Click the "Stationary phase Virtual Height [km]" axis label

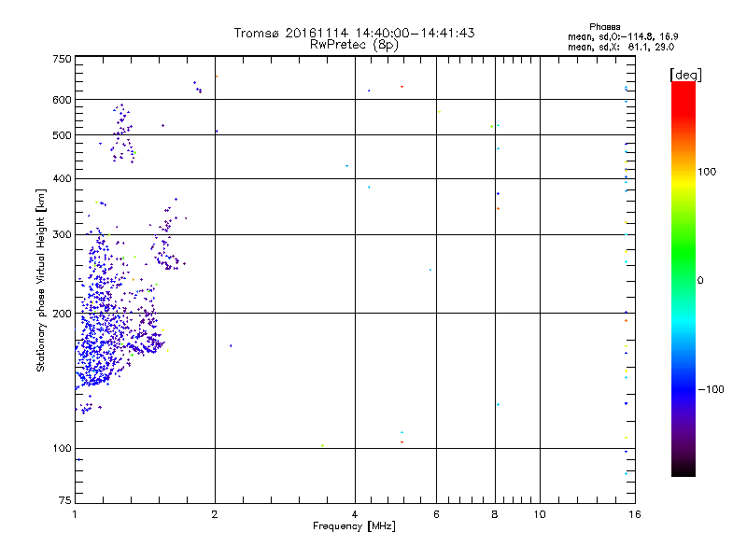[41, 281]
